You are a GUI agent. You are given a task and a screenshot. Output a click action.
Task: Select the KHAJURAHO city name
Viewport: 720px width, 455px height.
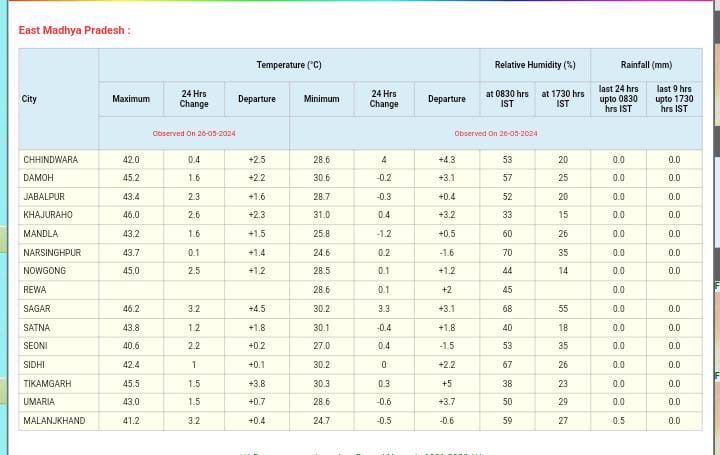tap(47, 215)
